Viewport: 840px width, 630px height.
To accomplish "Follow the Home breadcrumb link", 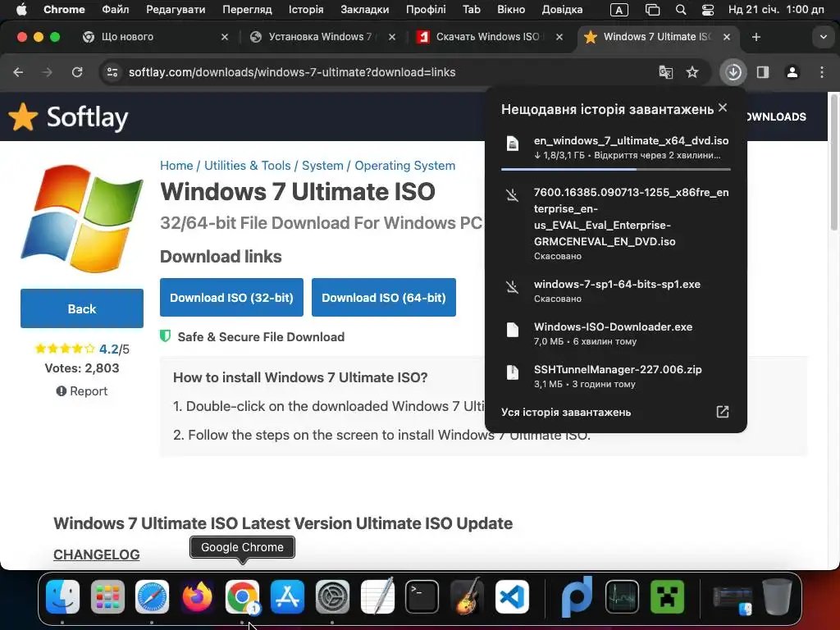I will click(x=176, y=166).
